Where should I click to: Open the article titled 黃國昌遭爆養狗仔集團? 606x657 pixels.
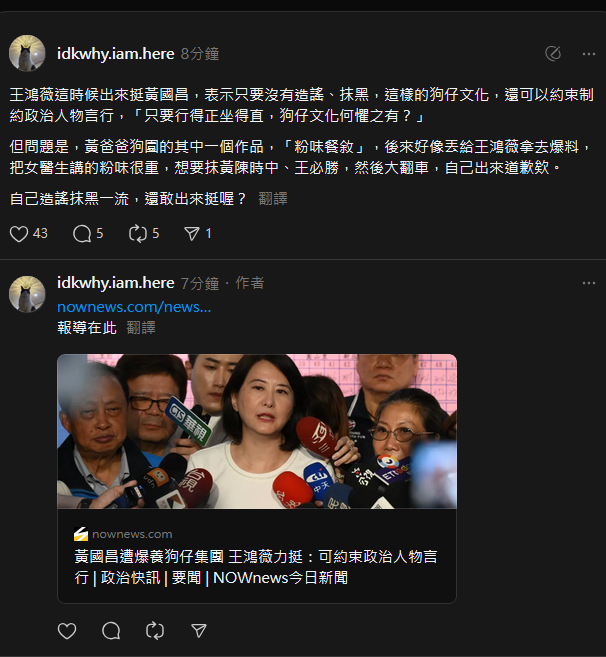pos(256,567)
